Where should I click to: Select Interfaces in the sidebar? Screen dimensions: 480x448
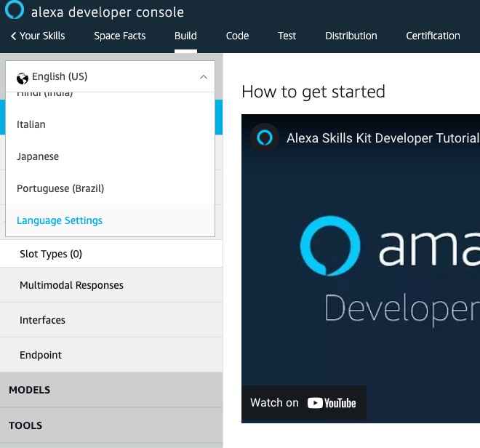click(42, 320)
